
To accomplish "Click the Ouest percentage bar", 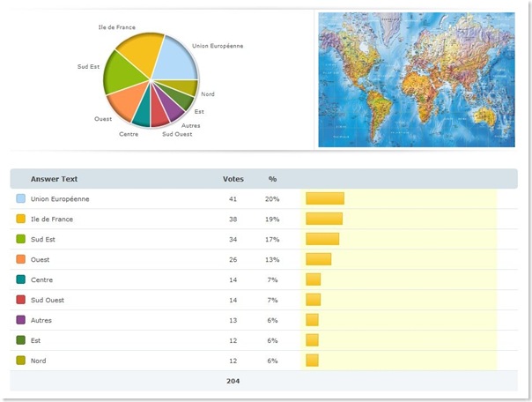I will [318, 259].
